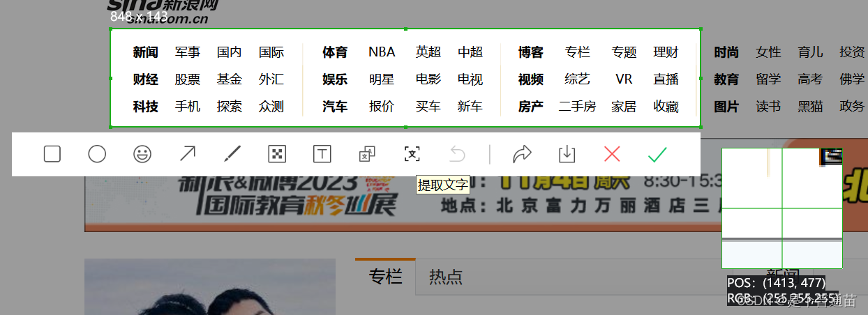Open the 电视 link
This screenshot has width=868, height=315.
470,79
